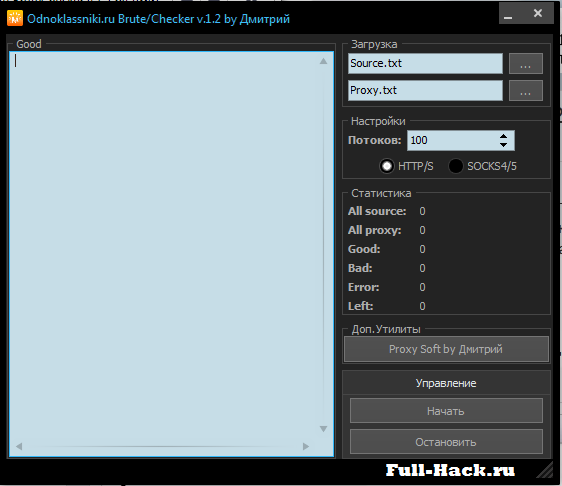Click the 'Error:' statistic label
Image resolution: width=562 pixels, height=486 pixels.
click(x=363, y=287)
